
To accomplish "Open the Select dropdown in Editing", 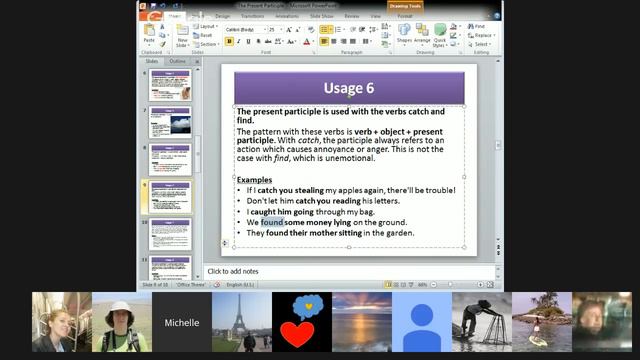I will pyautogui.click(x=480, y=44).
